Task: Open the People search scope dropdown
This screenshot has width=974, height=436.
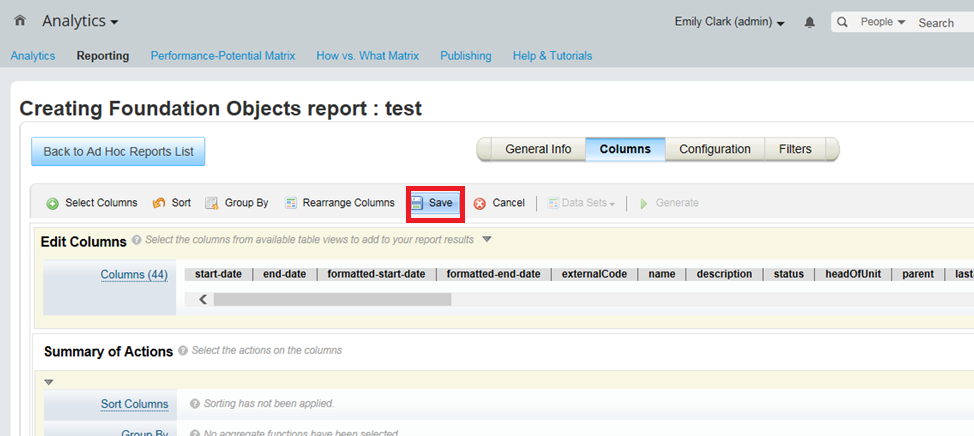Action: 883,22
